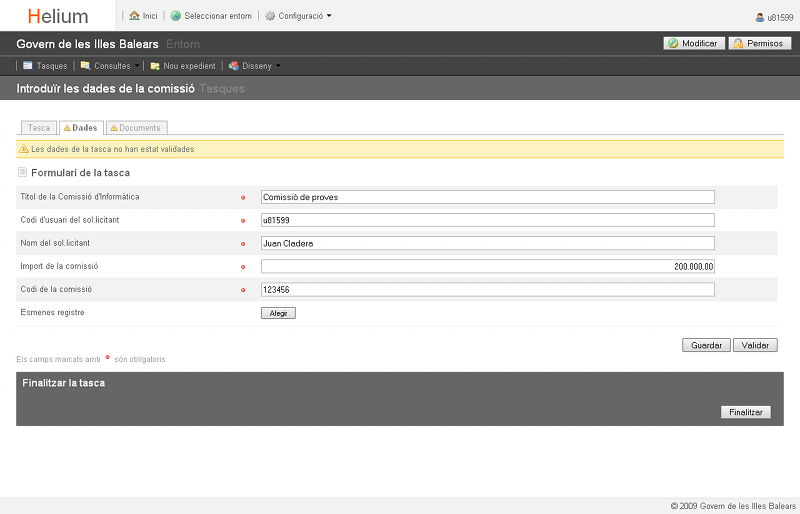Click the Configuració gear icon
Image resolution: width=800 pixels, height=514 pixels.
click(270, 16)
